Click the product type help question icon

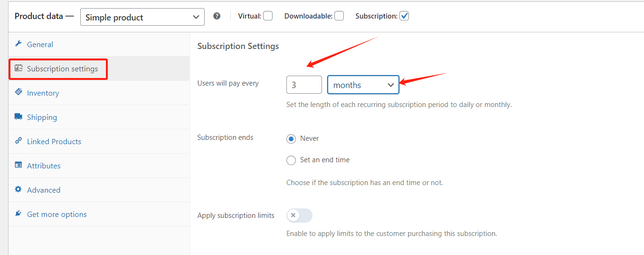tap(217, 16)
